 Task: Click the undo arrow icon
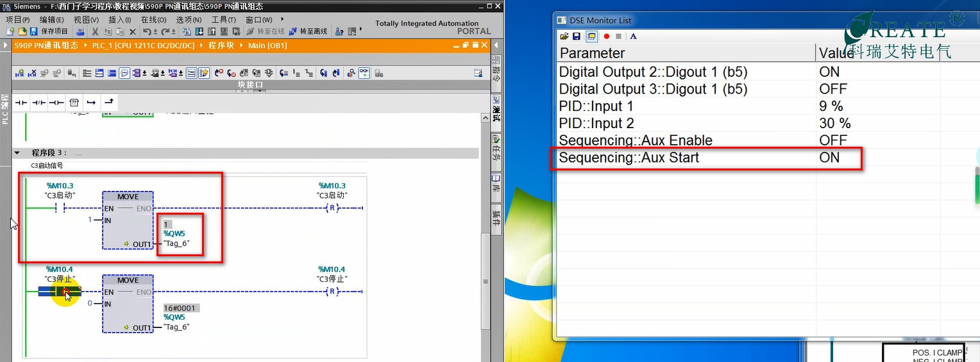(147, 31)
